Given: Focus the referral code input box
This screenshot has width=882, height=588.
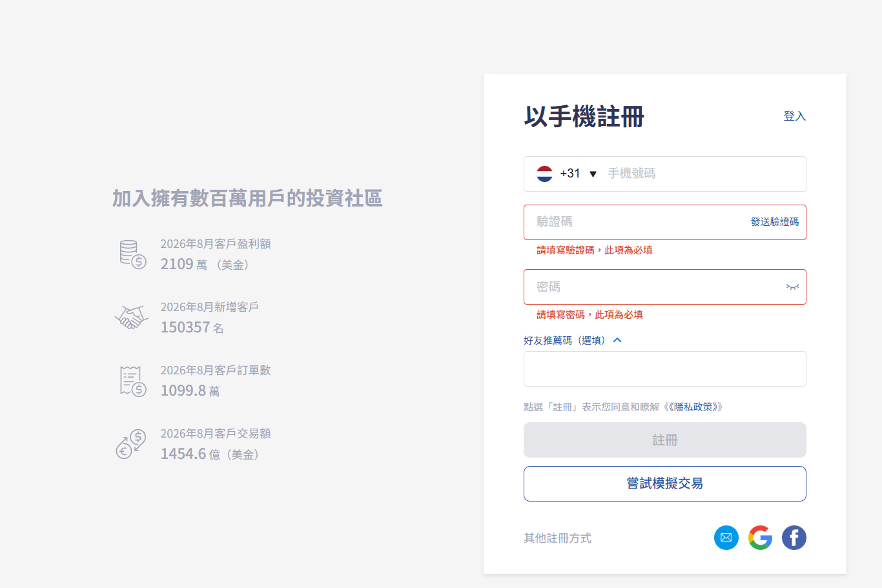Looking at the screenshot, I should (665, 369).
